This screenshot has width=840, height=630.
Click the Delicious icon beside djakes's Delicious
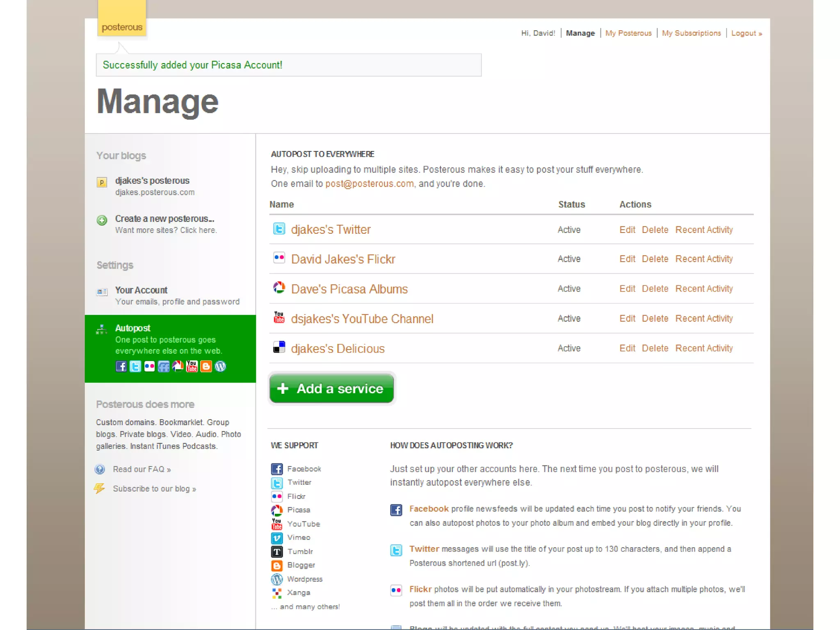(x=279, y=347)
